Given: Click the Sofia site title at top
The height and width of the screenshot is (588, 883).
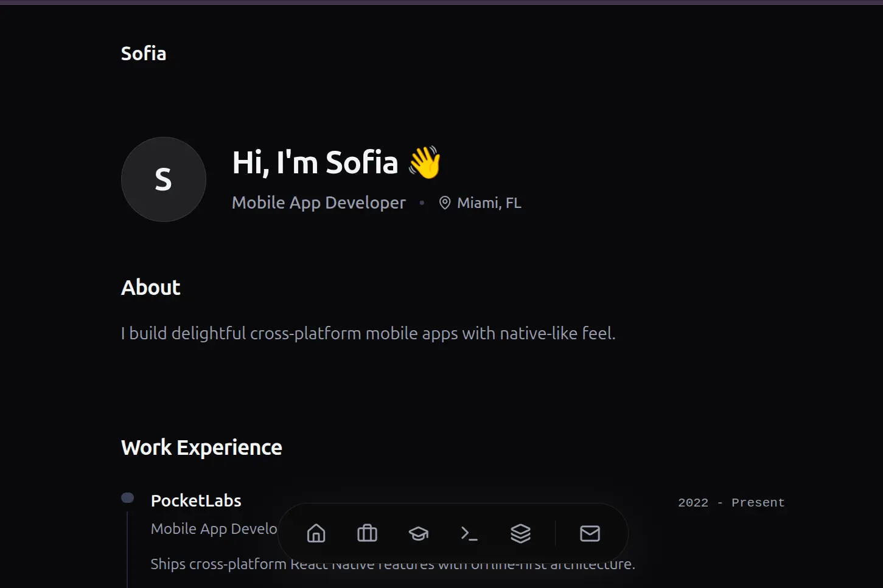Looking at the screenshot, I should pos(144,54).
